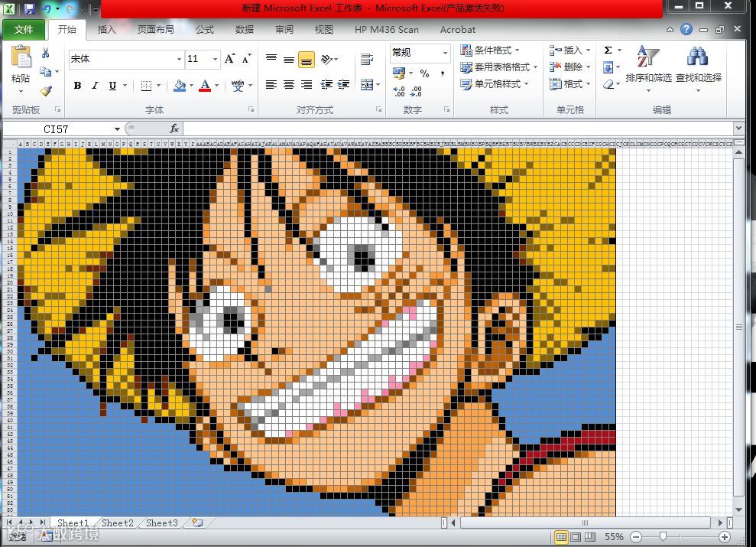Switch to Page Layout (页面布局) tab
The image size is (756, 547).
[156, 30]
